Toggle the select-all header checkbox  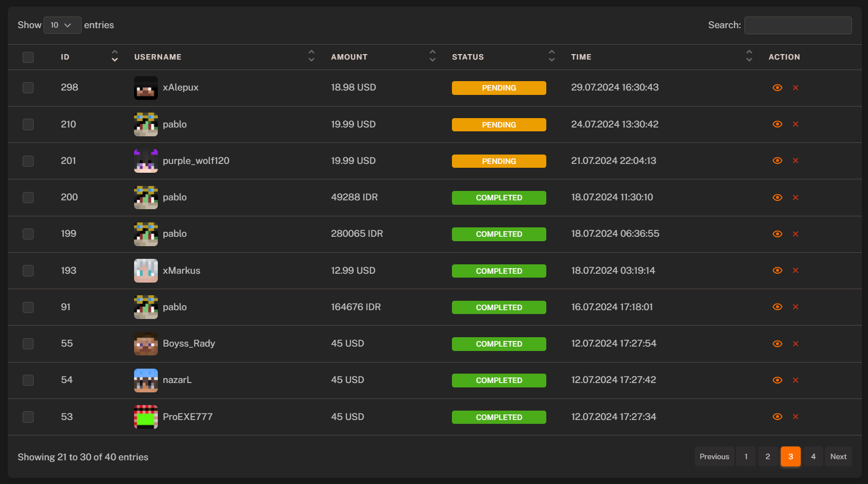click(28, 57)
